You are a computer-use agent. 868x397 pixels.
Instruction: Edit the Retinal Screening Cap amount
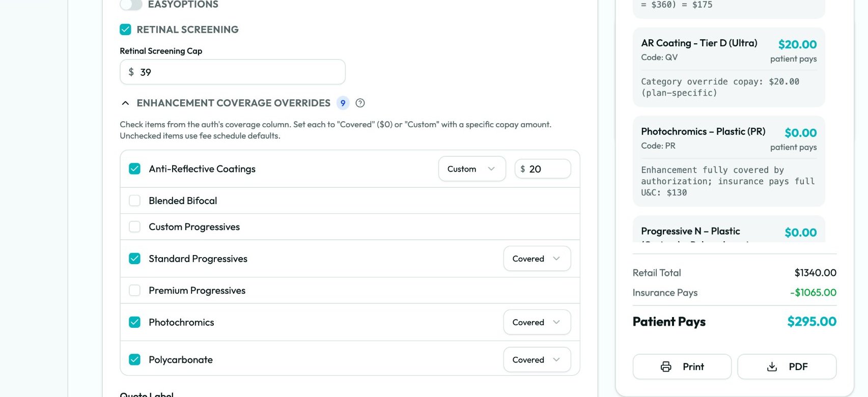coord(232,72)
